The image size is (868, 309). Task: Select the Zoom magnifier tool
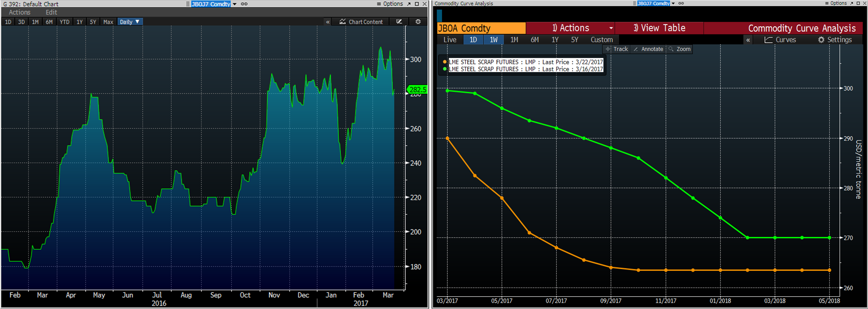click(x=680, y=49)
